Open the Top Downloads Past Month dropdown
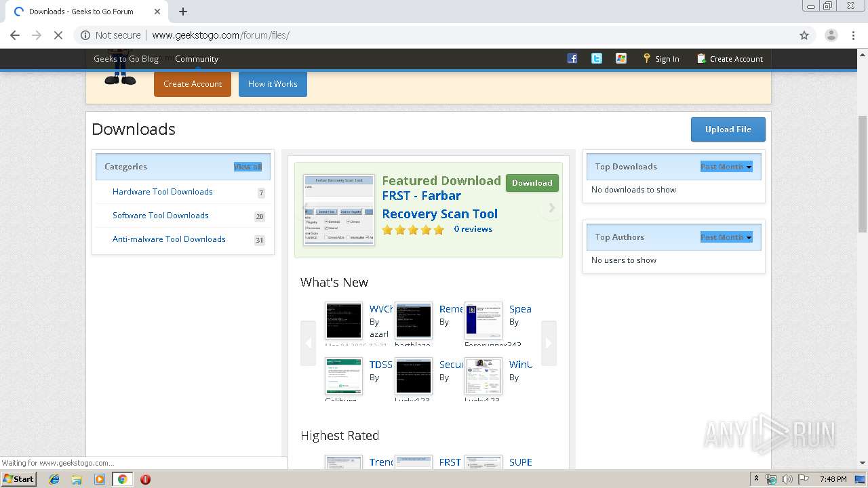 [x=726, y=167]
